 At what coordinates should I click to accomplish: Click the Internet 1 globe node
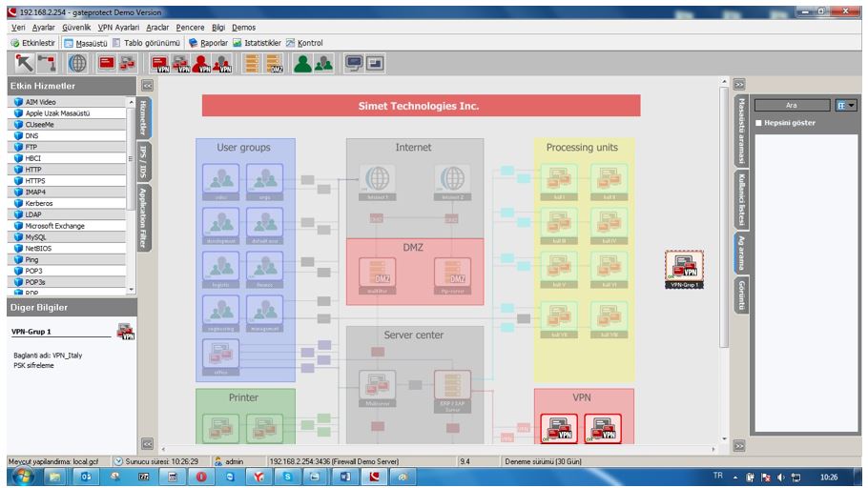click(376, 177)
